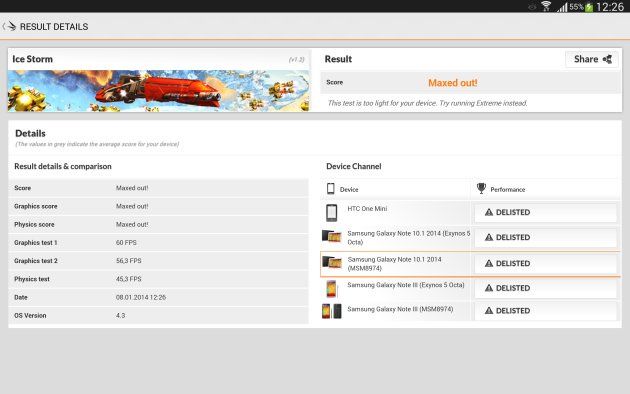630x394 pixels.
Task: Click the Performance trophy icon
Action: coord(481,188)
